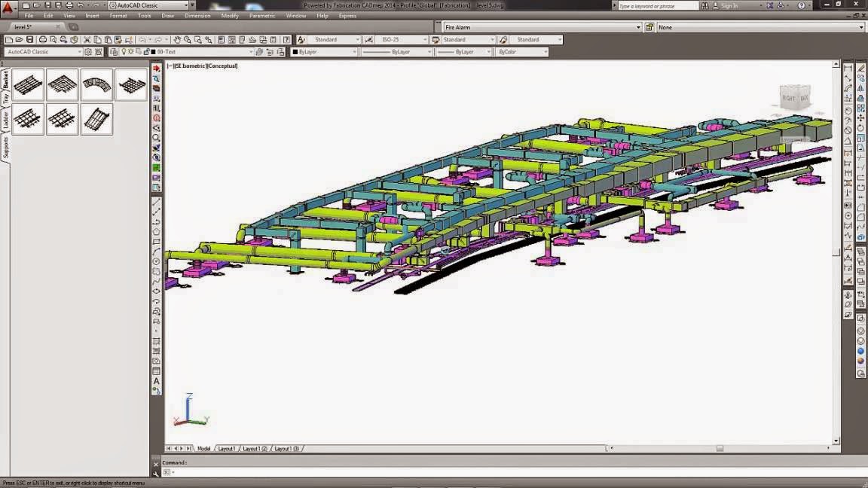The width and height of the screenshot is (868, 488).
Task: Click the Plot printer icon
Action: click(43, 40)
